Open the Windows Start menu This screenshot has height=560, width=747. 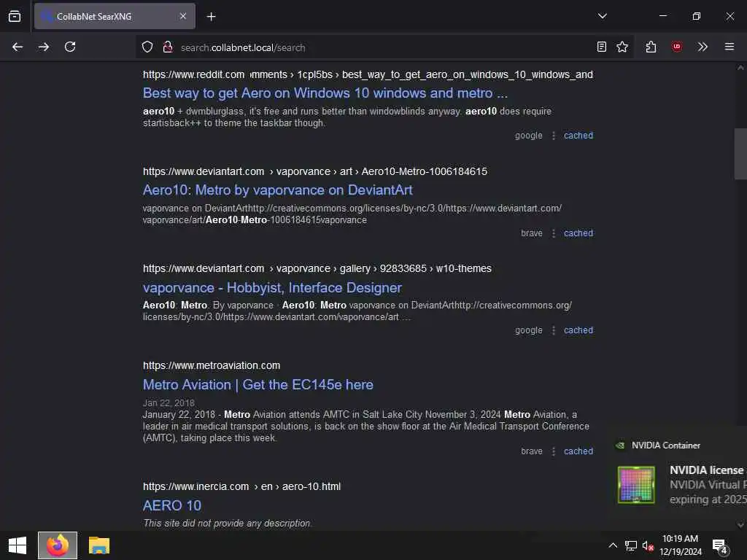click(x=18, y=545)
